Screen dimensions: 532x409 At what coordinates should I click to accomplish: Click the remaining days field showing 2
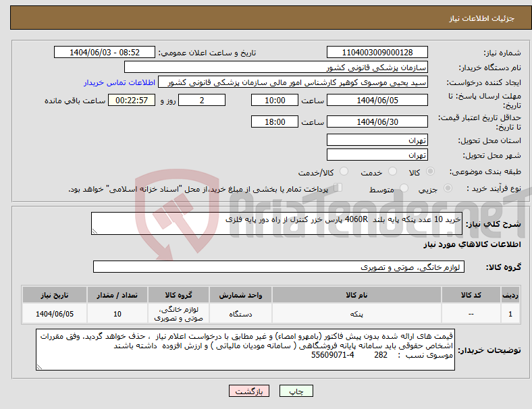202,101
